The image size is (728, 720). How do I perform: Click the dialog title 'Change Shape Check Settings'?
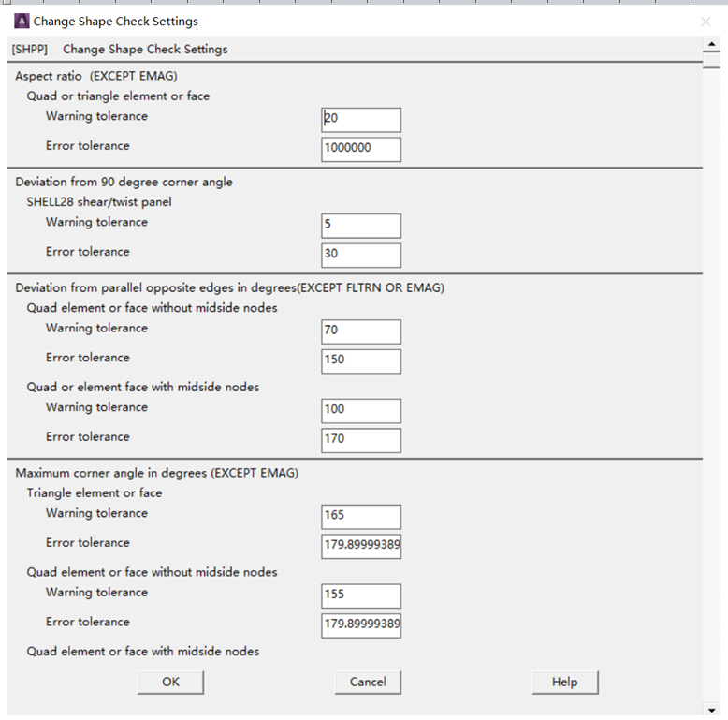click(116, 22)
